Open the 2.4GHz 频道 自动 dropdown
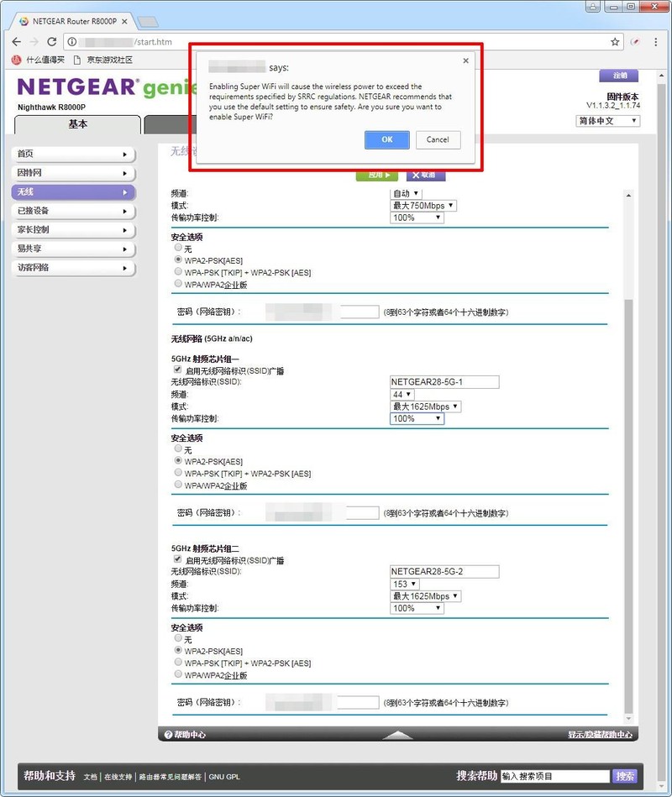The height and width of the screenshot is (797, 672). (x=407, y=193)
